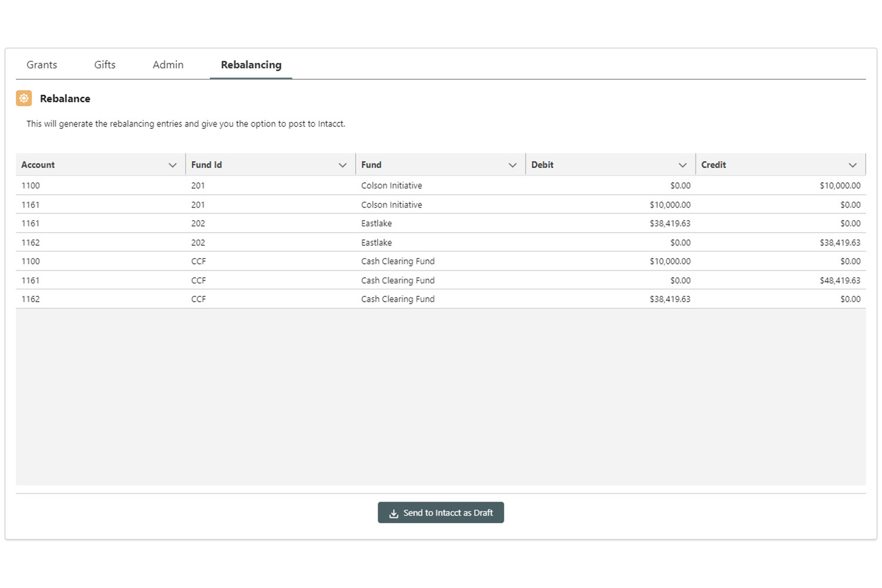The image size is (882, 588).
Task: Expand the Fund column menu chevron
Action: tap(513, 165)
